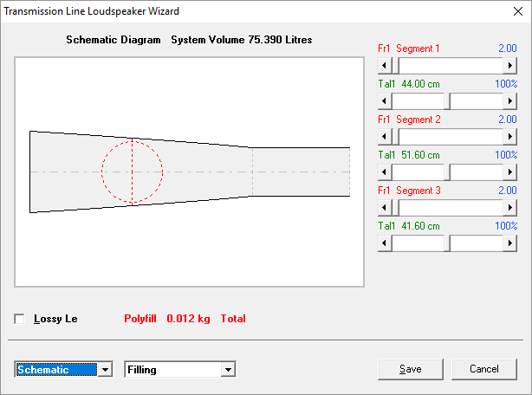
Task: Increase Fr1 Segment 2 with right arrow
Action: point(510,137)
